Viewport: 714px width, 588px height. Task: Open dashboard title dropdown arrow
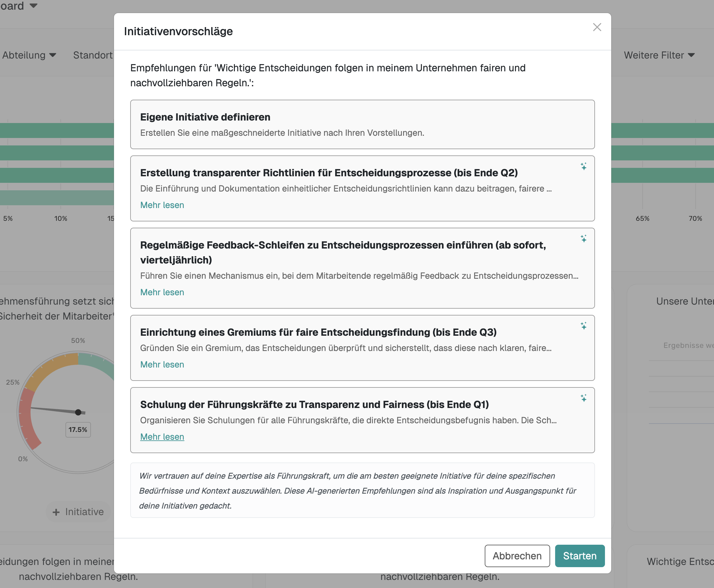click(x=33, y=5)
